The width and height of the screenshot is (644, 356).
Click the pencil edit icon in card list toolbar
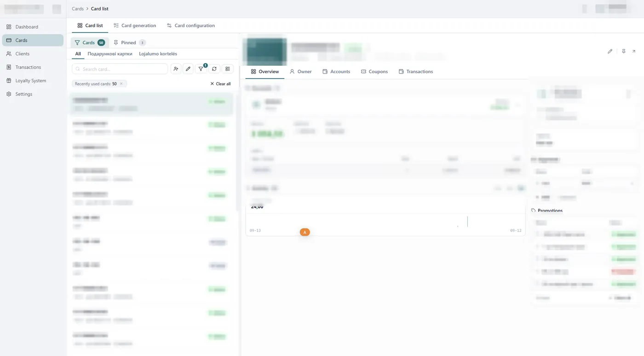[188, 69]
